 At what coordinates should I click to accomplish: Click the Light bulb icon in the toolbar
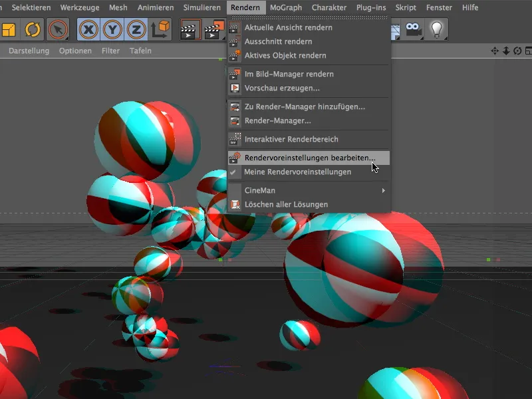tap(436, 29)
